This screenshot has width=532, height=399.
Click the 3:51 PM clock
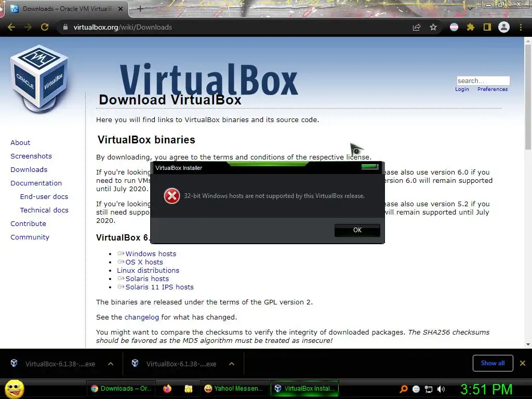point(486,389)
